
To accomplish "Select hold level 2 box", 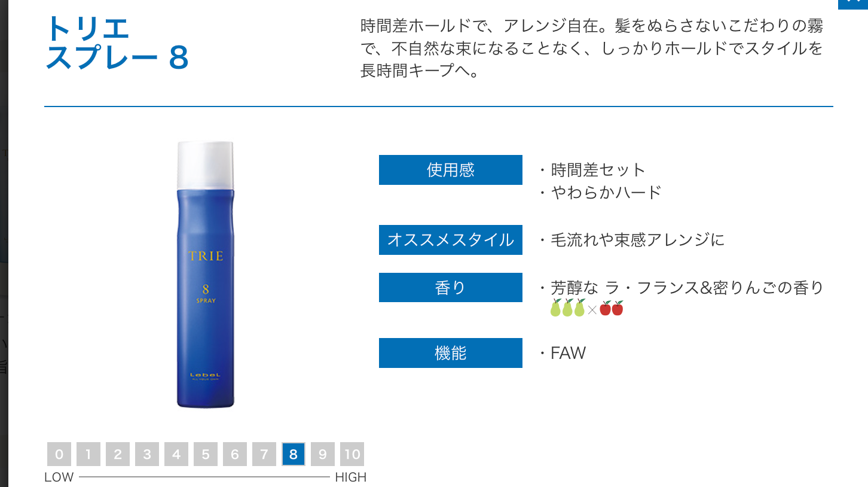I will coord(118,455).
